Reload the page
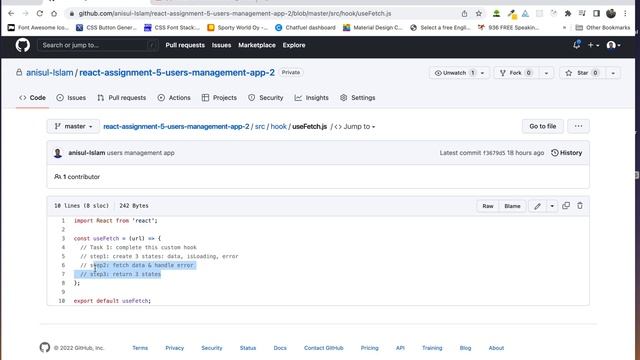 40,13
